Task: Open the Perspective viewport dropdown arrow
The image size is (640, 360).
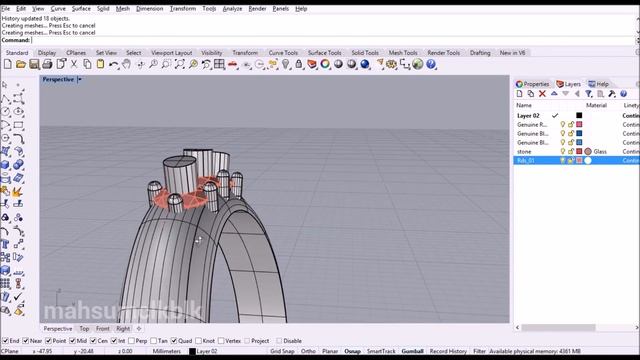Action: [80, 80]
